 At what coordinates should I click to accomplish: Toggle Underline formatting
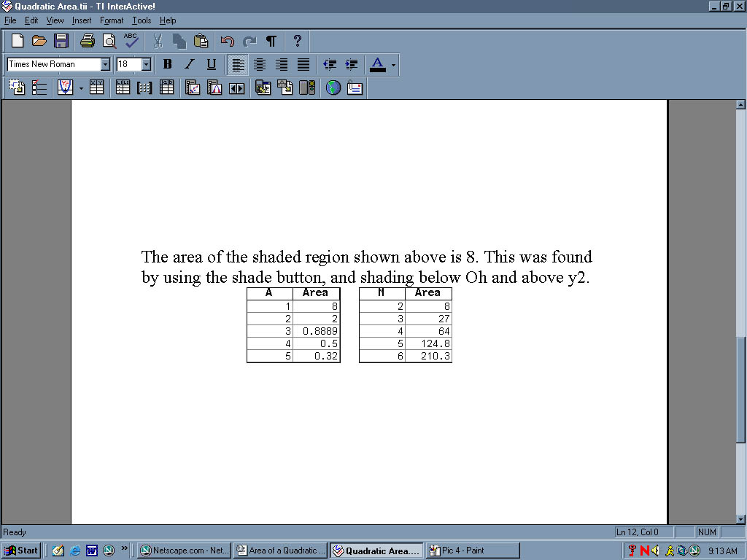point(211,64)
